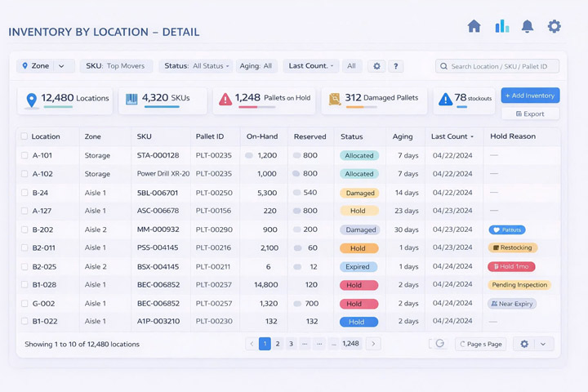Image resolution: width=588 pixels, height=392 pixels.
Task: Click the Export button
Action: pyautogui.click(x=530, y=114)
